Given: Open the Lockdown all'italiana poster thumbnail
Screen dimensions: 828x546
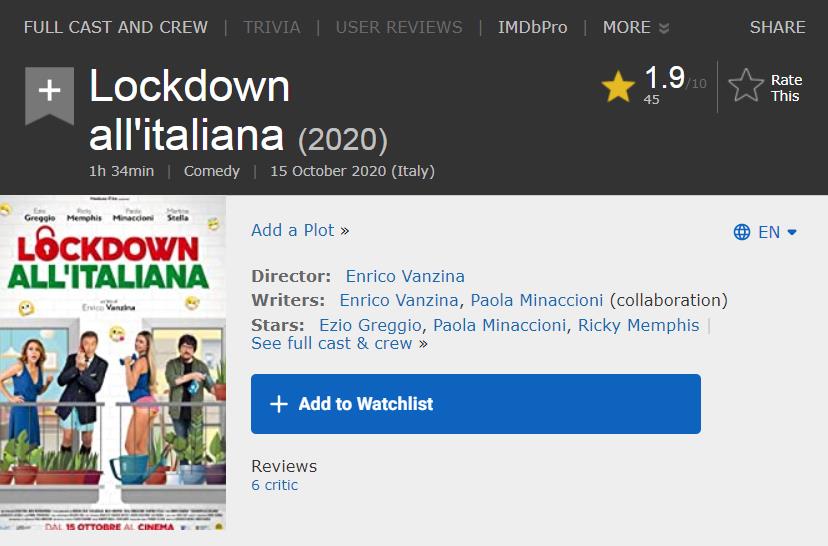Looking at the screenshot, I should click(x=113, y=363).
